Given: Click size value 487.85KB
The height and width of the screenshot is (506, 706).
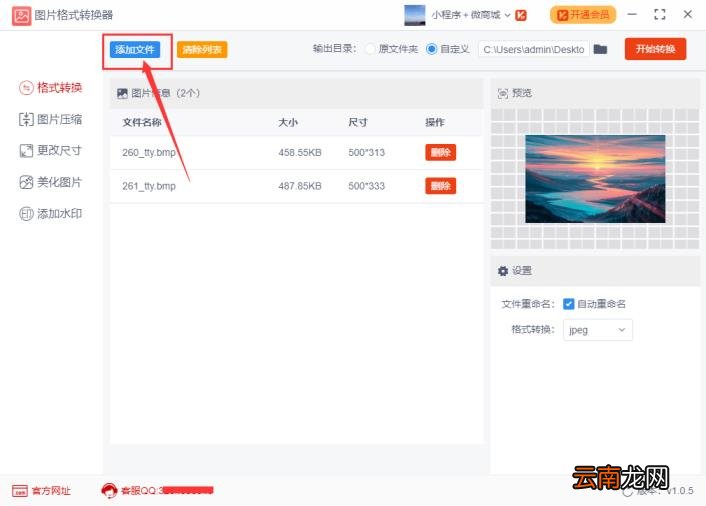Looking at the screenshot, I should (300, 186).
